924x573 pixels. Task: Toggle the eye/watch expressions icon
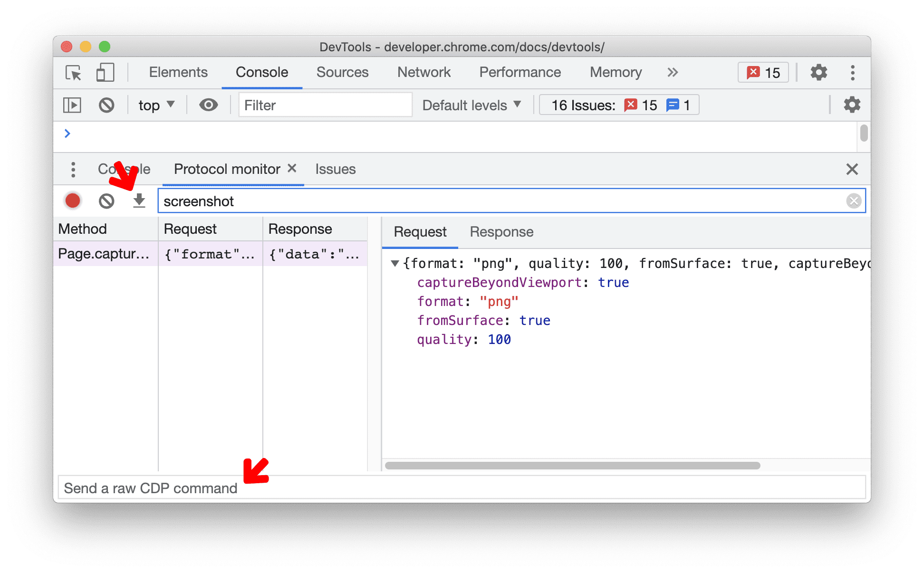click(207, 105)
